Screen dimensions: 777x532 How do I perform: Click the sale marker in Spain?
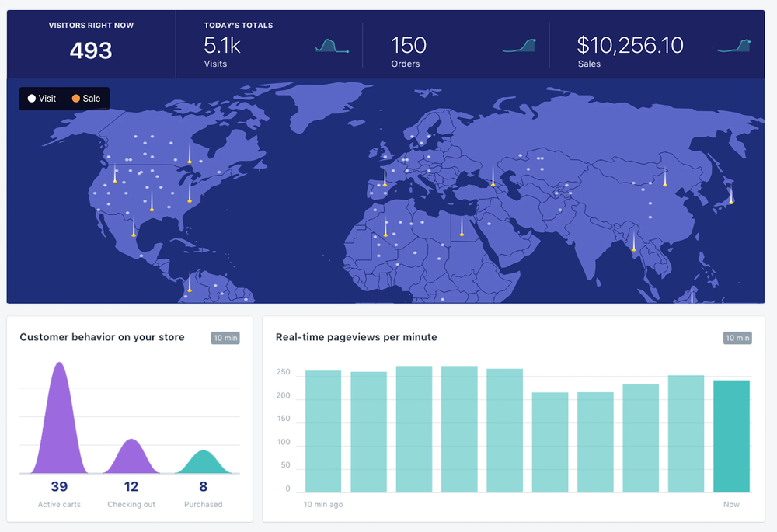pos(385,185)
